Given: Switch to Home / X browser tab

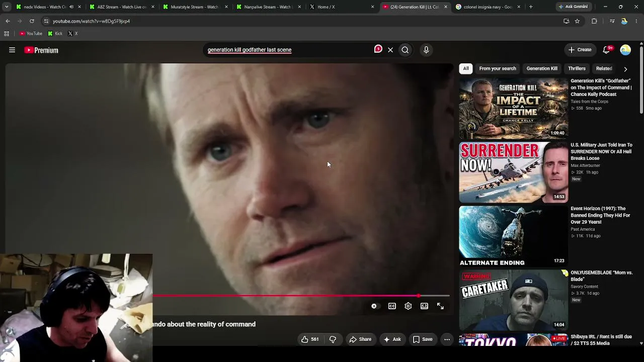Looking at the screenshot, I should (x=341, y=7).
